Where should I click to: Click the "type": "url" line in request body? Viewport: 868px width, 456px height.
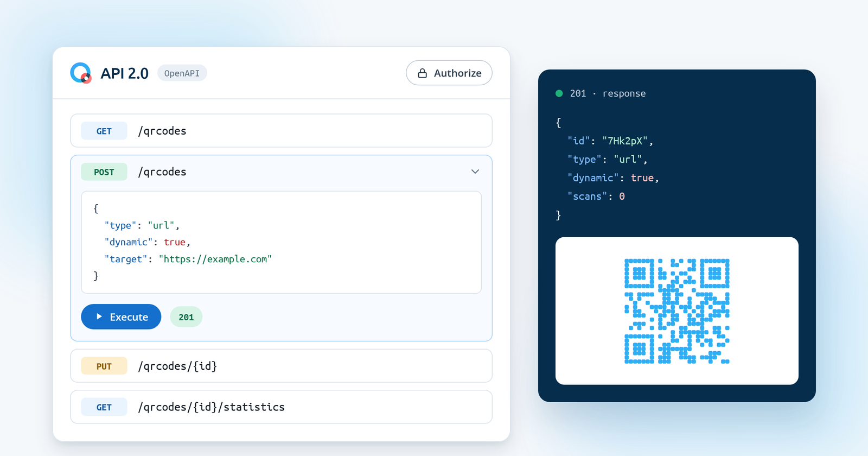coord(142,225)
